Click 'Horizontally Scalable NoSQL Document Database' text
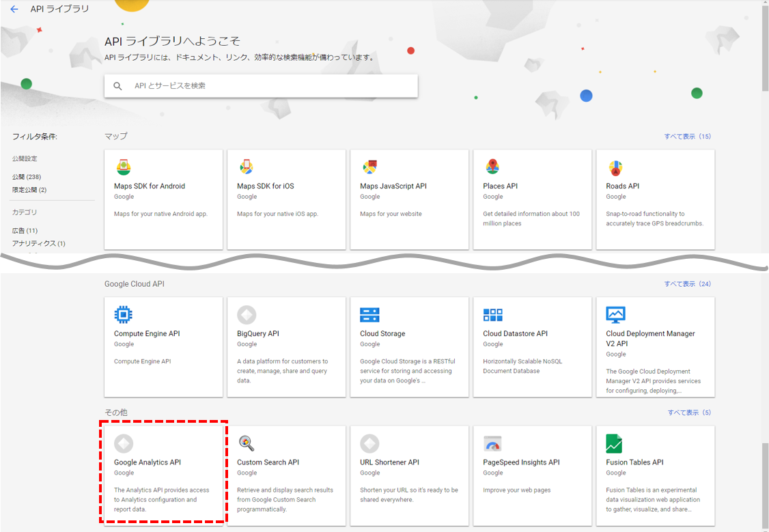Image resolution: width=769 pixels, height=532 pixels. point(522,366)
